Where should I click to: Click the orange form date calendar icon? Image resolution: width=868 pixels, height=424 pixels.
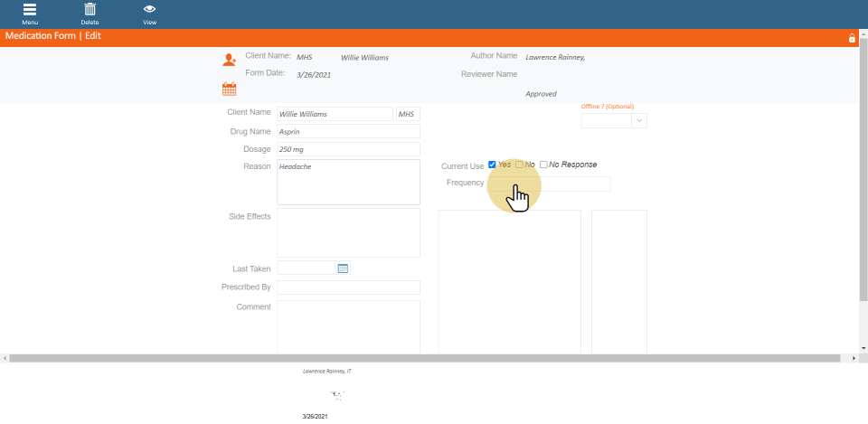tap(229, 89)
